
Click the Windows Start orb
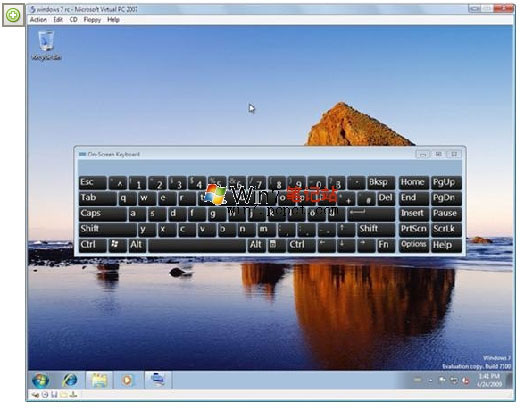(41, 380)
